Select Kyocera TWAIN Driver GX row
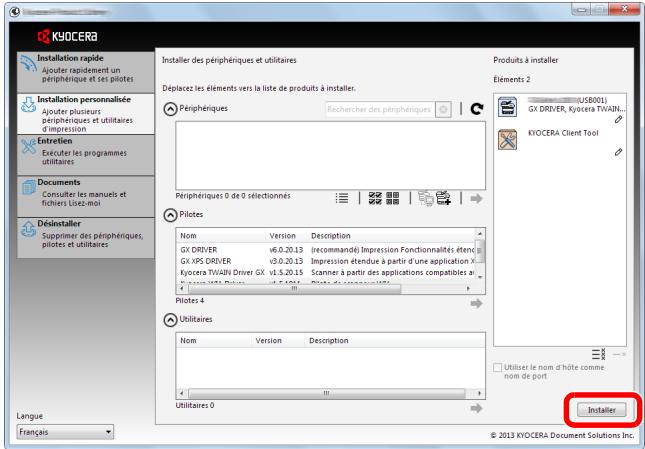Viewport: 645px width, 449px height. point(325,273)
